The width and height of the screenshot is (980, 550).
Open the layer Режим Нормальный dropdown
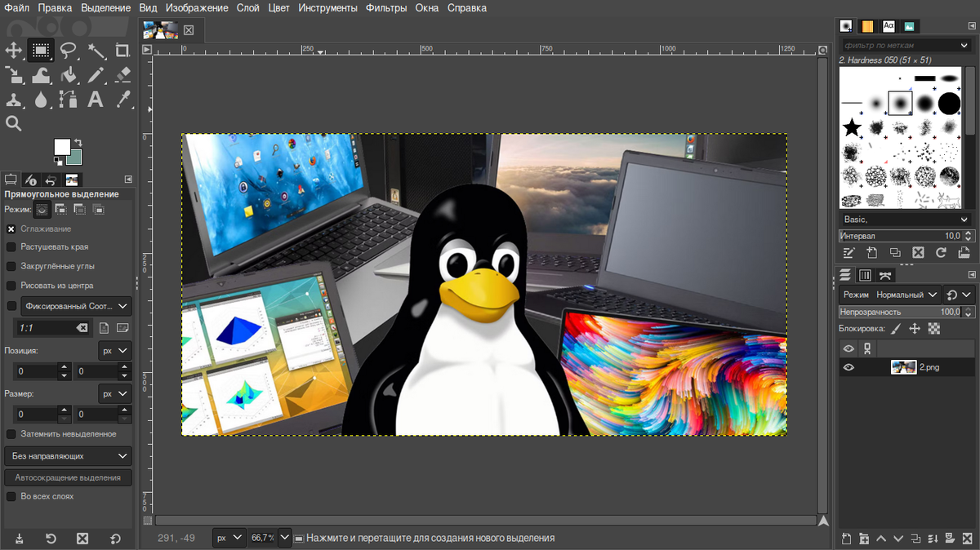click(890, 295)
